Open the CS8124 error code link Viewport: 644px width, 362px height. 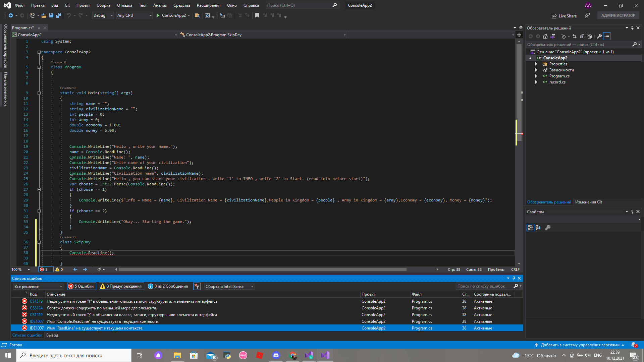[x=36, y=308]
